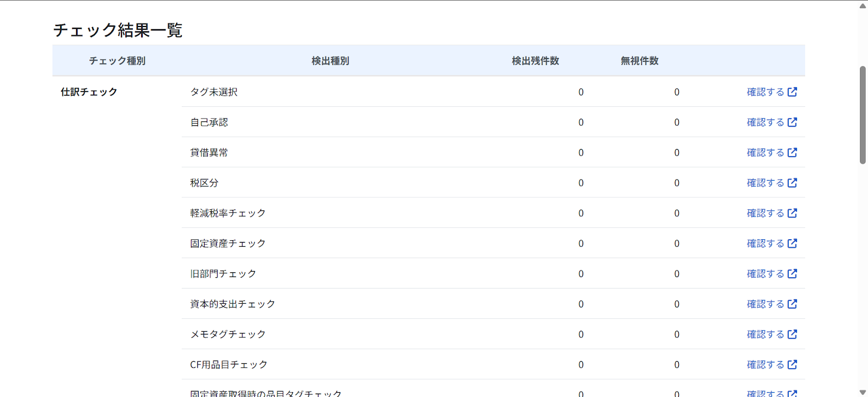Click the チェック種別 column header
Image resolution: width=868 pixels, height=397 pixels.
[x=117, y=61]
